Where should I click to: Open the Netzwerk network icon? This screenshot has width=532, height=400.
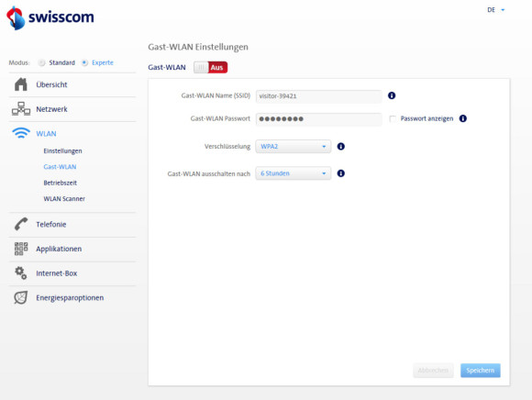click(x=21, y=109)
